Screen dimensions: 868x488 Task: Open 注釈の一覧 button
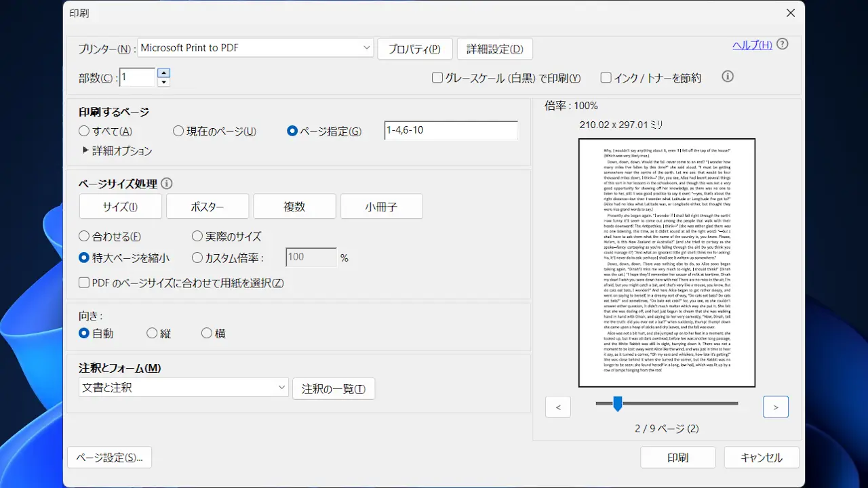pos(334,389)
